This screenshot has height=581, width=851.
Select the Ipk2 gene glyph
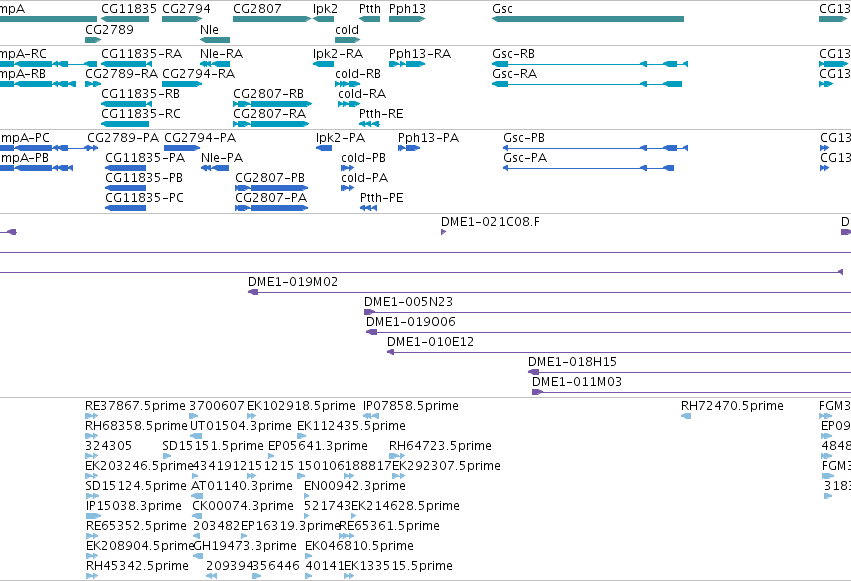323,19
